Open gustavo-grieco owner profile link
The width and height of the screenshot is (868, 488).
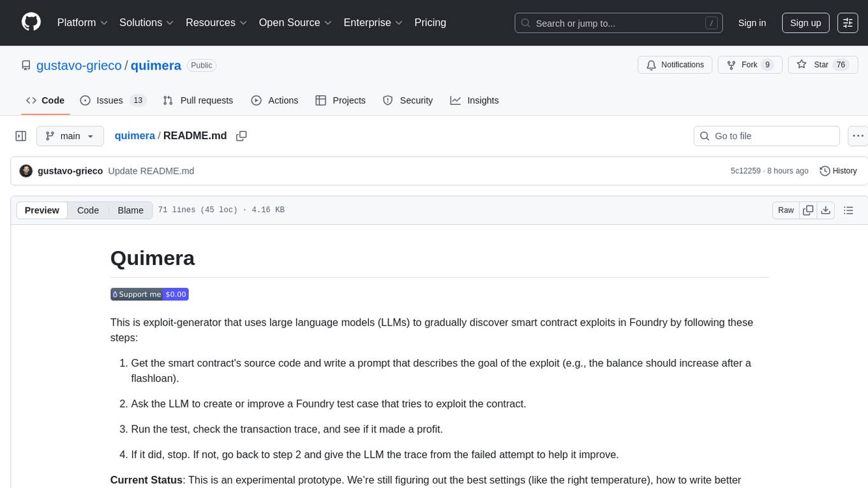[79, 65]
